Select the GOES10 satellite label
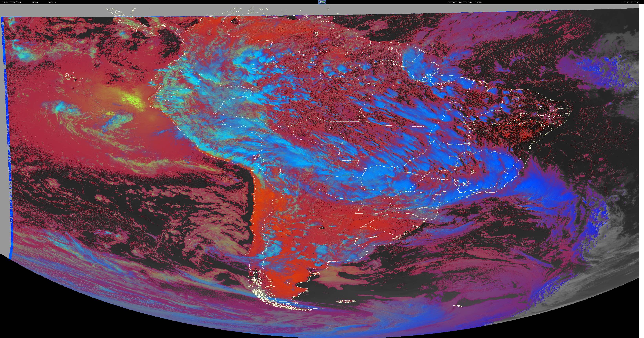Image resolution: width=644 pixels, height=338 pixels. coord(52,2)
